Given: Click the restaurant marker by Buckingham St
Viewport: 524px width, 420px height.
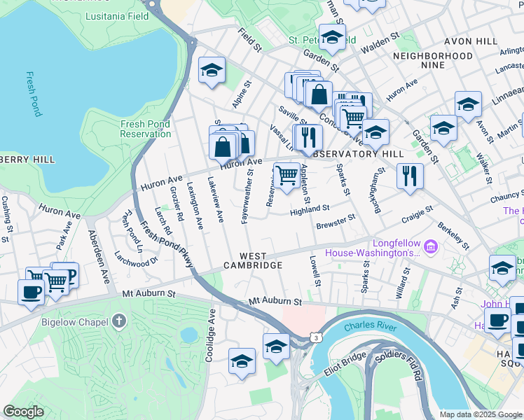Looking at the screenshot, I should coord(410,176).
